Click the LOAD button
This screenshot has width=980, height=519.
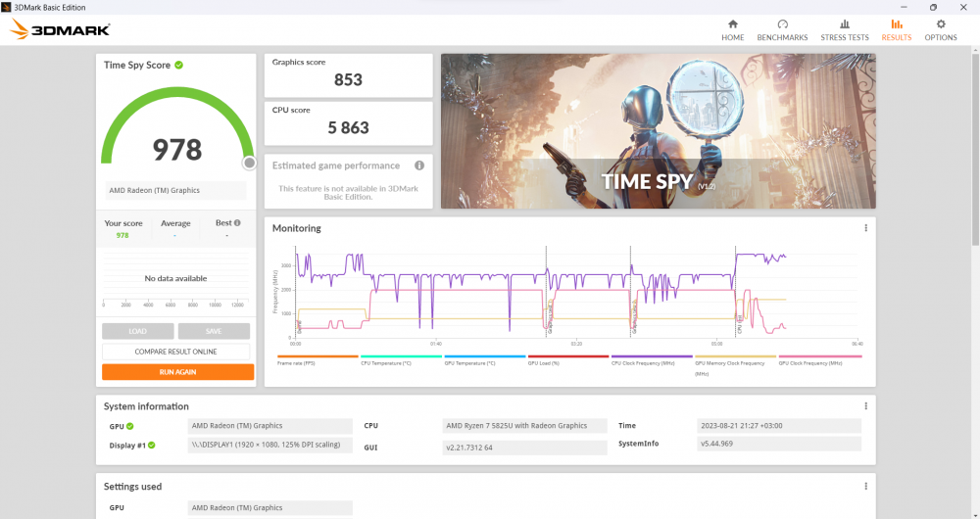tap(137, 331)
